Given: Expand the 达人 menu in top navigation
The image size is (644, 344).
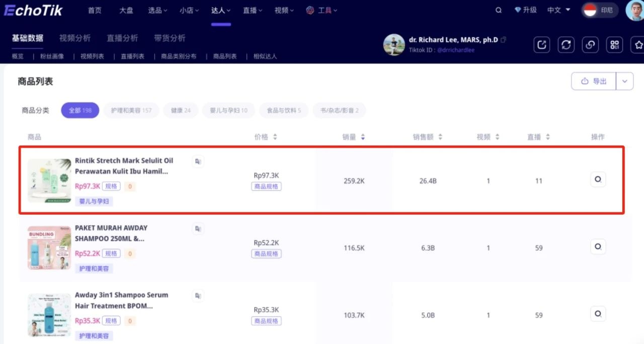Looking at the screenshot, I should tap(221, 10).
